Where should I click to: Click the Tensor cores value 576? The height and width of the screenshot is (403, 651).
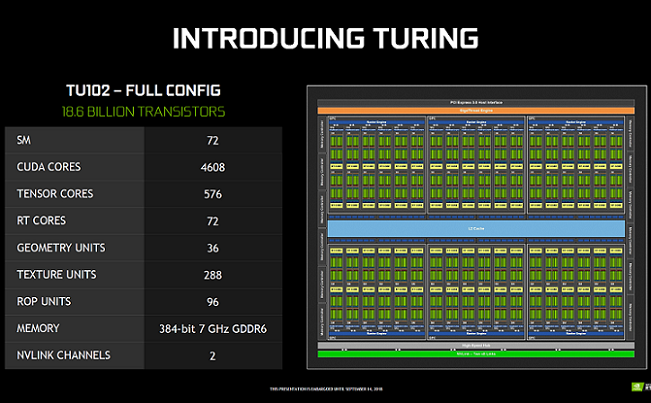[x=212, y=194]
